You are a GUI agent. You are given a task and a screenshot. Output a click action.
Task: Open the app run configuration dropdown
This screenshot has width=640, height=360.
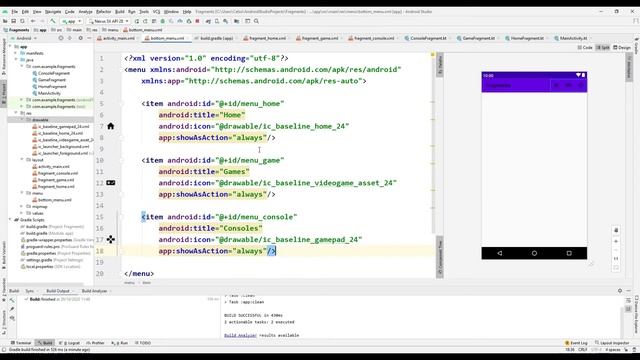pos(71,21)
